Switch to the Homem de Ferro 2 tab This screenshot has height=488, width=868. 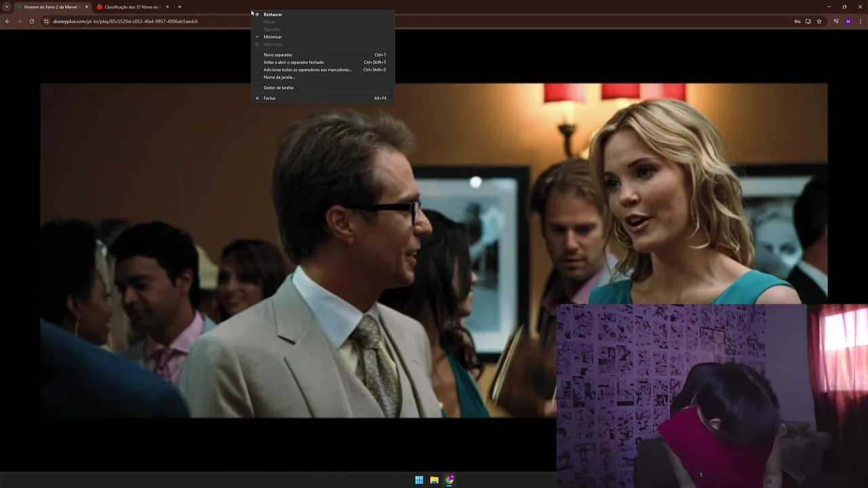[53, 7]
